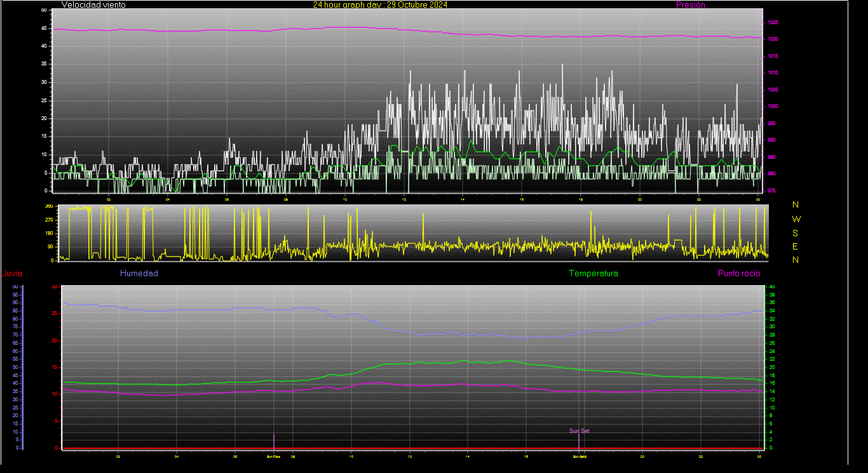Click "1015" on the pressure axis
The image size is (868, 473).
[773, 56]
